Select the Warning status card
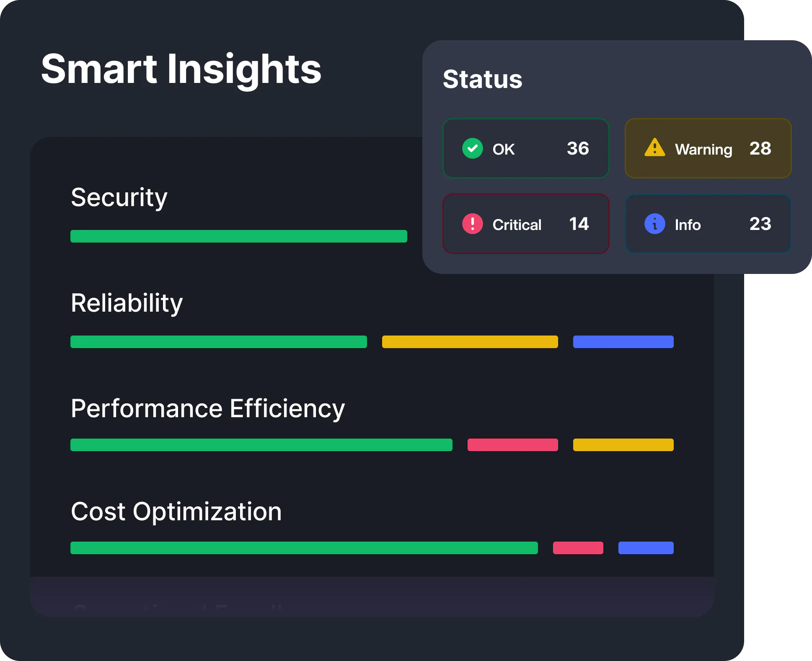 [x=708, y=148]
